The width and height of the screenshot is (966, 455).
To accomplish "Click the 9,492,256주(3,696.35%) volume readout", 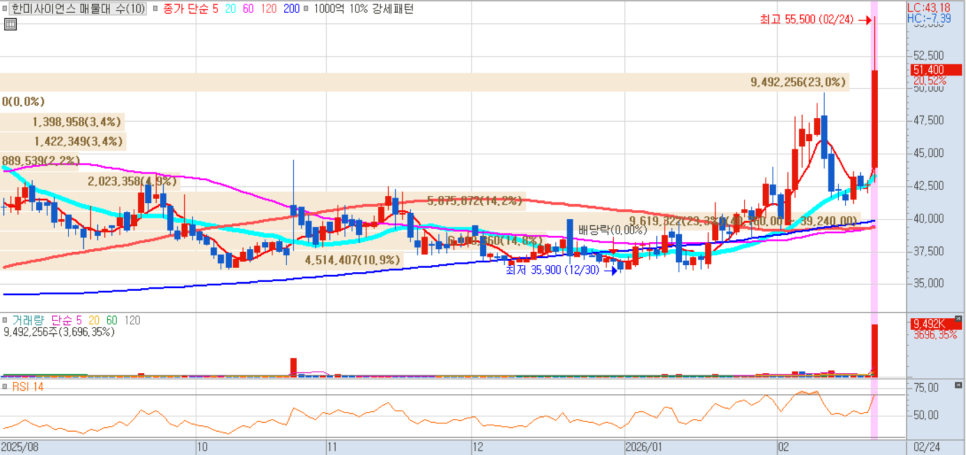I will [x=59, y=332].
